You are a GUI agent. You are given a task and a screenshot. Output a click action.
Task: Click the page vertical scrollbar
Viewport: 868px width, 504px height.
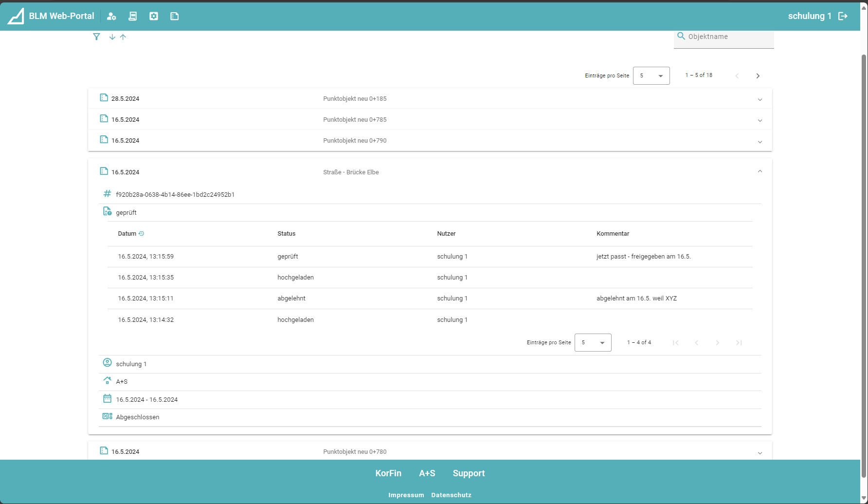(x=864, y=243)
